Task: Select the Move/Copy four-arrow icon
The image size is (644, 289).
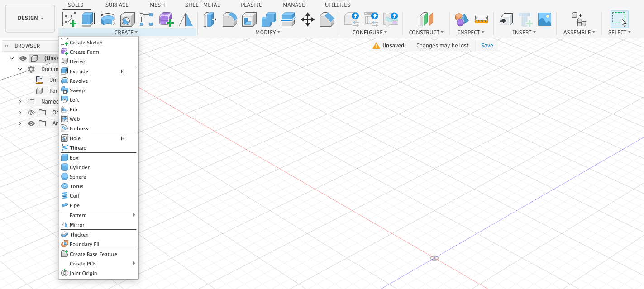Action: (x=308, y=19)
